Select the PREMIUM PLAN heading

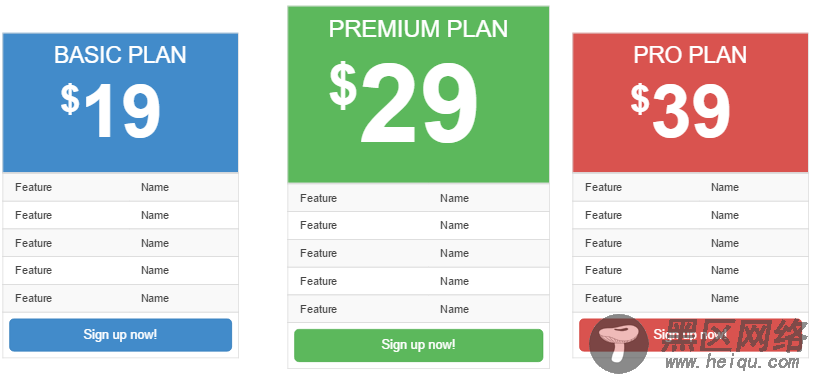(x=418, y=29)
